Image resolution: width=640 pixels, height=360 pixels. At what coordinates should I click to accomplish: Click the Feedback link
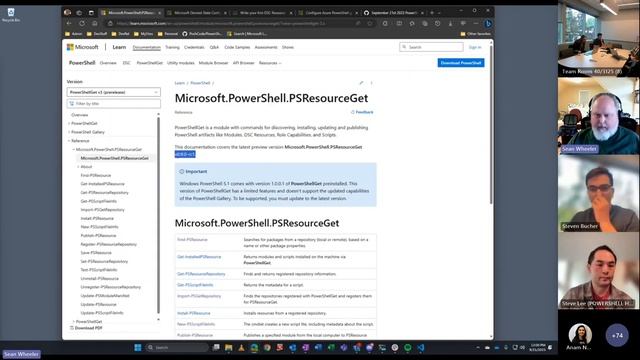(362, 112)
